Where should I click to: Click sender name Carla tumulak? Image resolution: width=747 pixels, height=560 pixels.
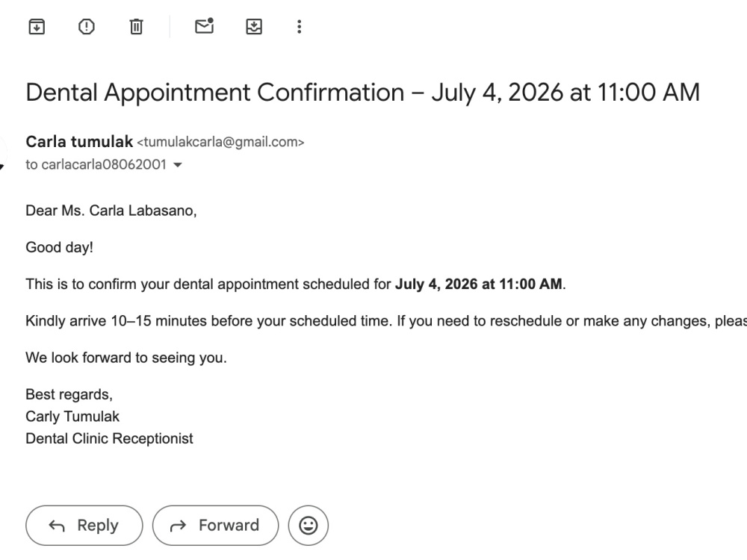coord(79,141)
